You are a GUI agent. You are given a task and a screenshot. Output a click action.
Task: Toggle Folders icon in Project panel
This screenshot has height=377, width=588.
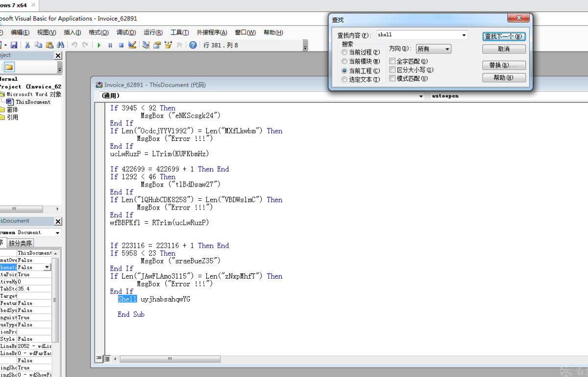click(x=9, y=67)
